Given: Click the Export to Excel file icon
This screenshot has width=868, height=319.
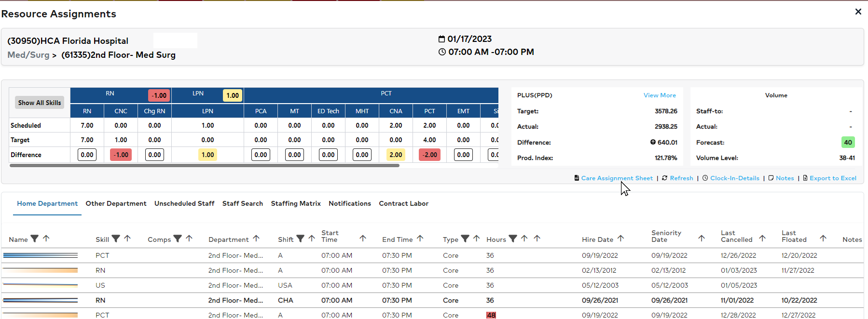Looking at the screenshot, I should coord(805,178).
